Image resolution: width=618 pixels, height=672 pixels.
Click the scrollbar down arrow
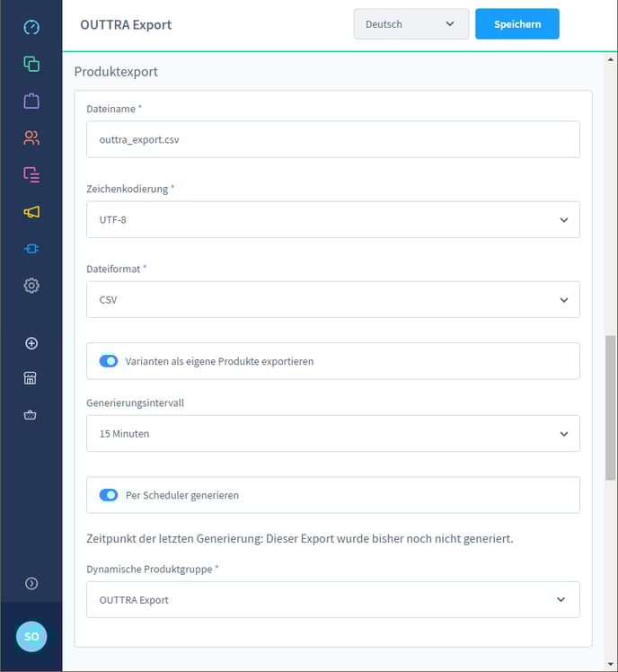(610, 665)
